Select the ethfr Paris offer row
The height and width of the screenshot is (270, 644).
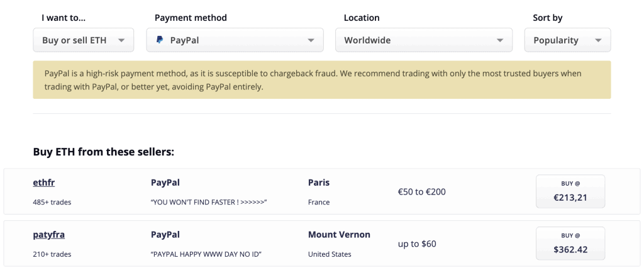point(322,191)
